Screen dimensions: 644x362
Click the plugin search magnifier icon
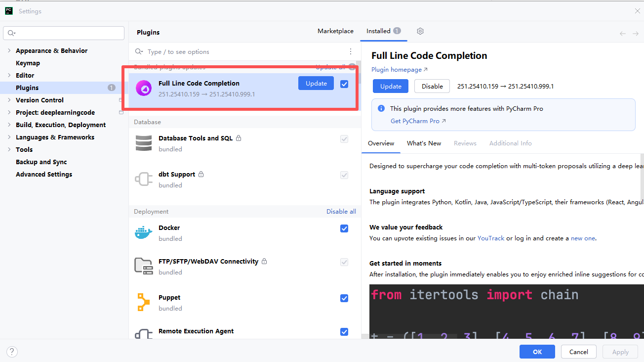(x=139, y=51)
